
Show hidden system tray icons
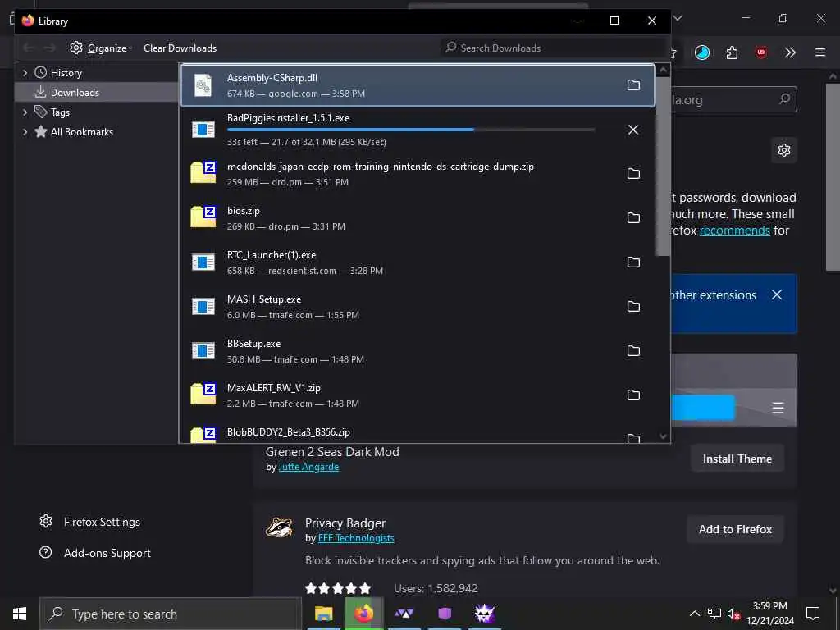[694, 614]
